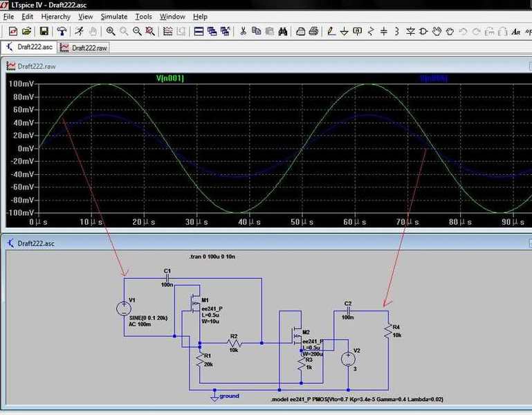
Task: Click the greyed Paste toolbar icon
Action: (x=269, y=32)
